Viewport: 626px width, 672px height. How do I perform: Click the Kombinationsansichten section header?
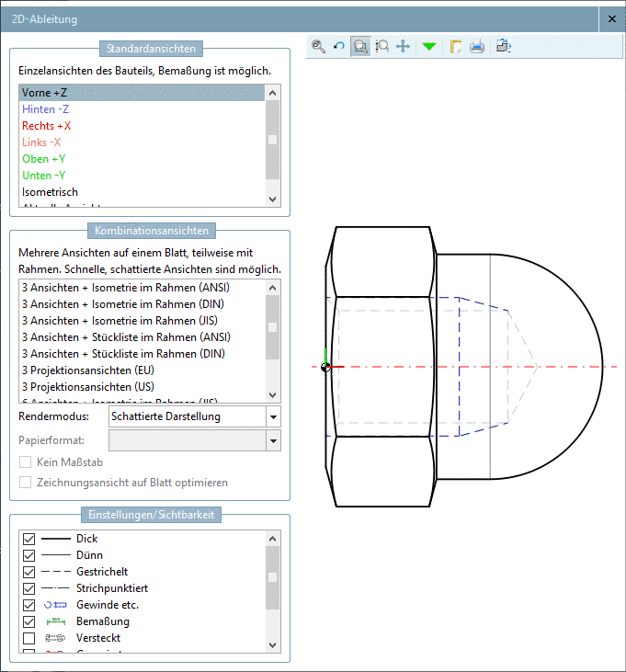[x=152, y=231]
